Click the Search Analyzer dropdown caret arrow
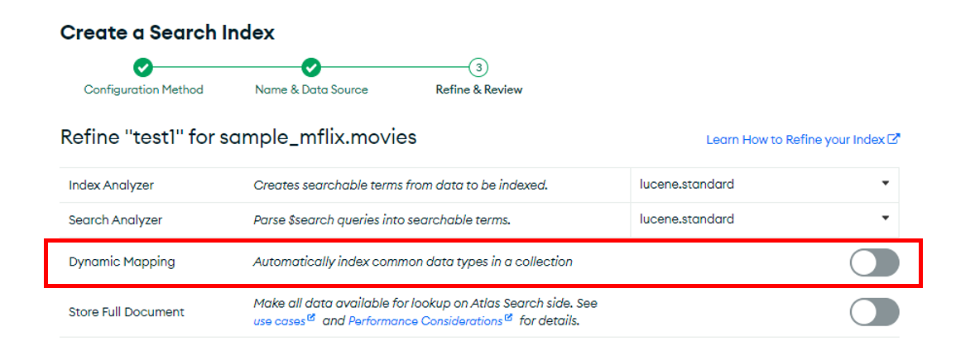This screenshot has height=351, width=980. (x=885, y=219)
